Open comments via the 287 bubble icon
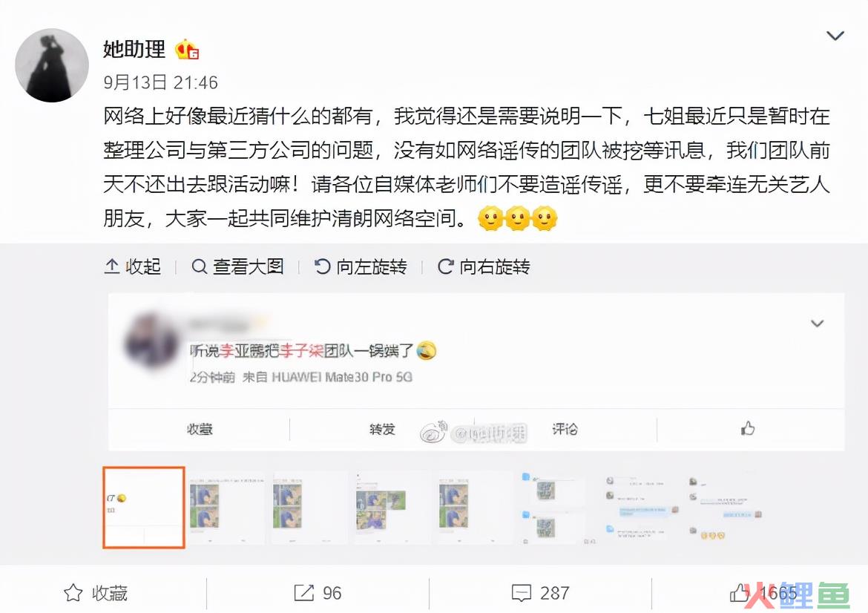Viewport: 868px width, 613px height. point(541,593)
